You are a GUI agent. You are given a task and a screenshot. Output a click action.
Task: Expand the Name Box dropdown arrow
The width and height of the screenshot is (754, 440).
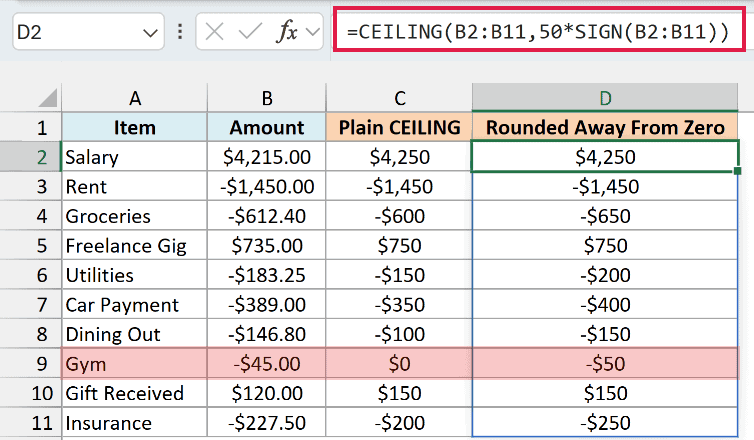point(150,33)
